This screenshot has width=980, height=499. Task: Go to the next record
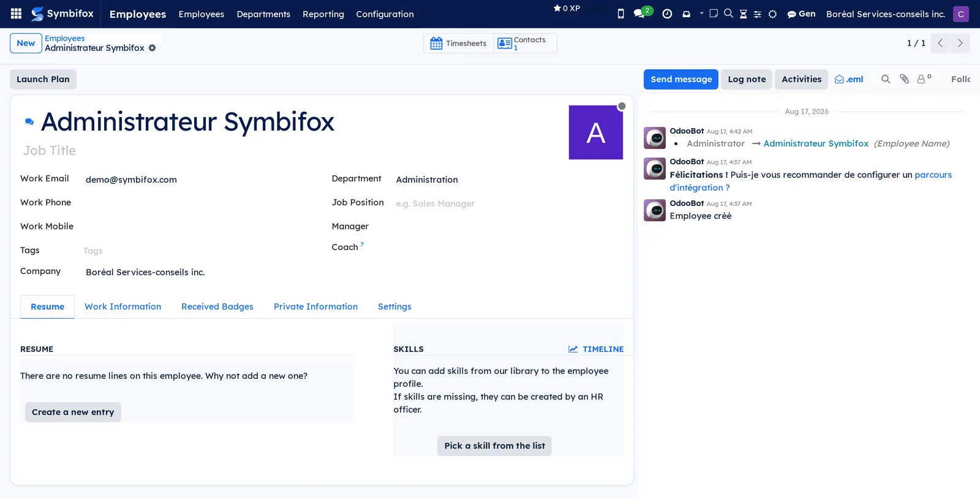(x=960, y=43)
